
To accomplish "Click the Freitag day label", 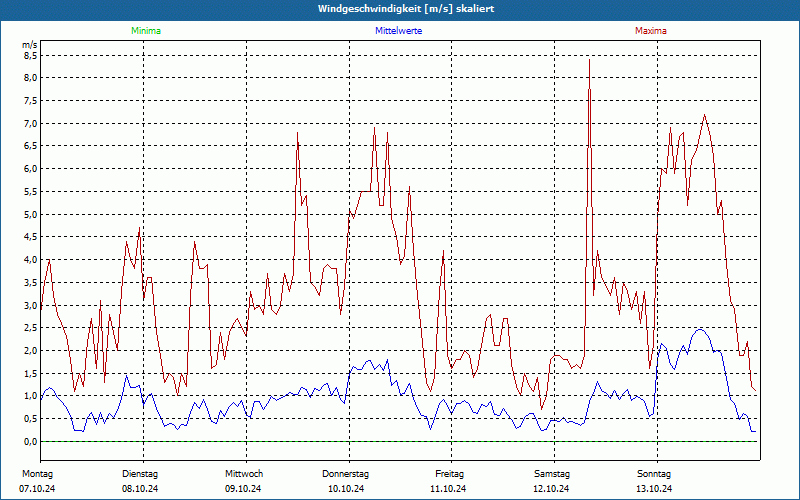I will coord(449,474).
